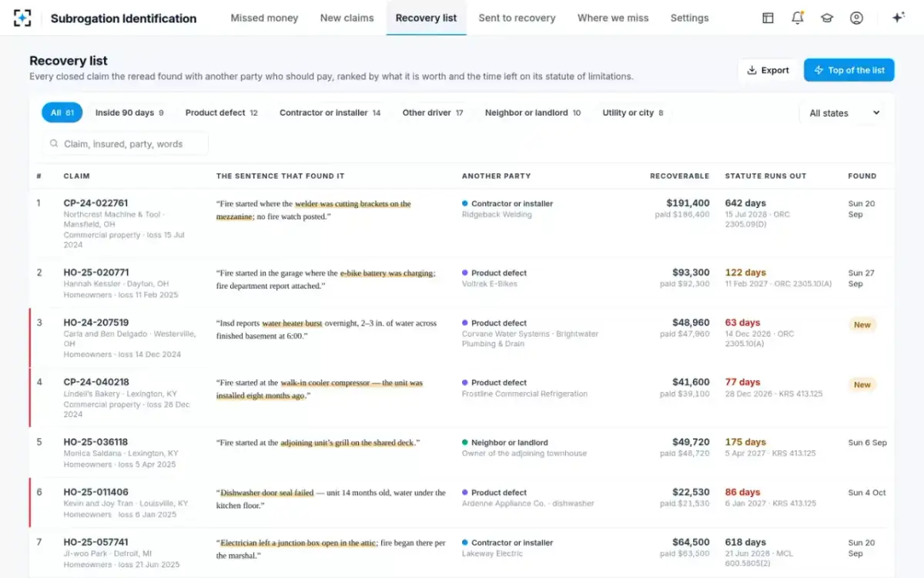This screenshot has height=578, width=924.
Task: Filter by Utility or city chip
Action: 633,113
